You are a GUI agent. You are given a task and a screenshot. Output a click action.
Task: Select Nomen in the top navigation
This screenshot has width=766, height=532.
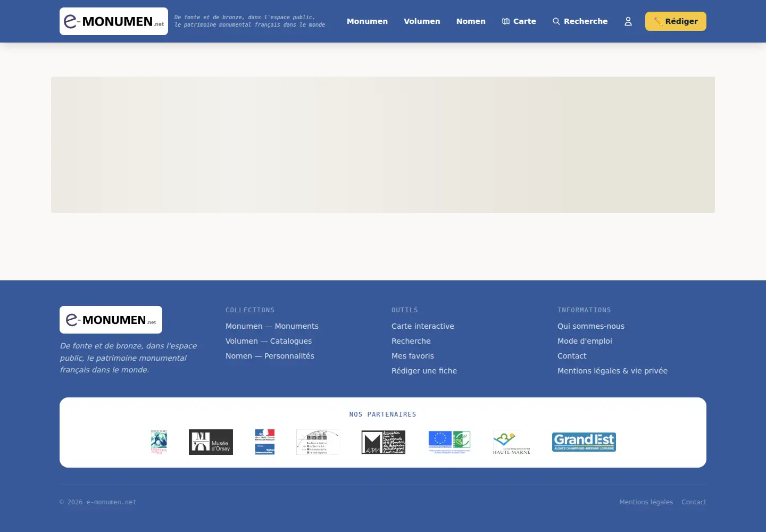471,21
